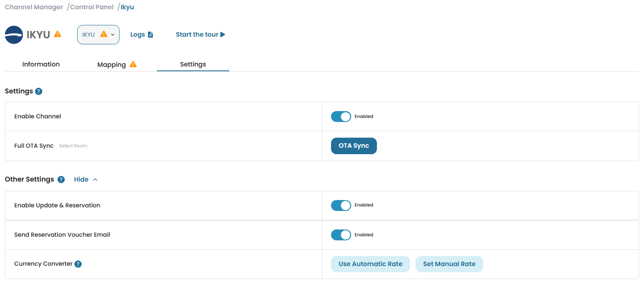This screenshot has height=283, width=644.
Task: Toggle the Enable Channel switch
Action: [341, 117]
